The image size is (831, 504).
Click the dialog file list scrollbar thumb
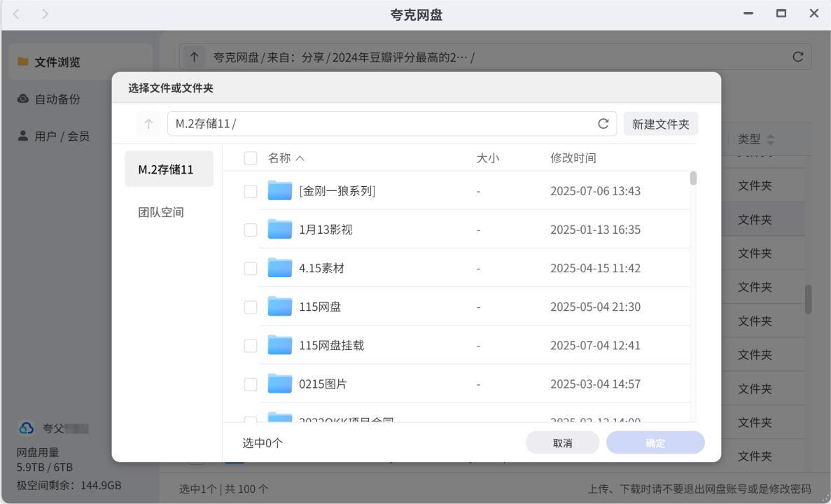pyautogui.click(x=692, y=178)
